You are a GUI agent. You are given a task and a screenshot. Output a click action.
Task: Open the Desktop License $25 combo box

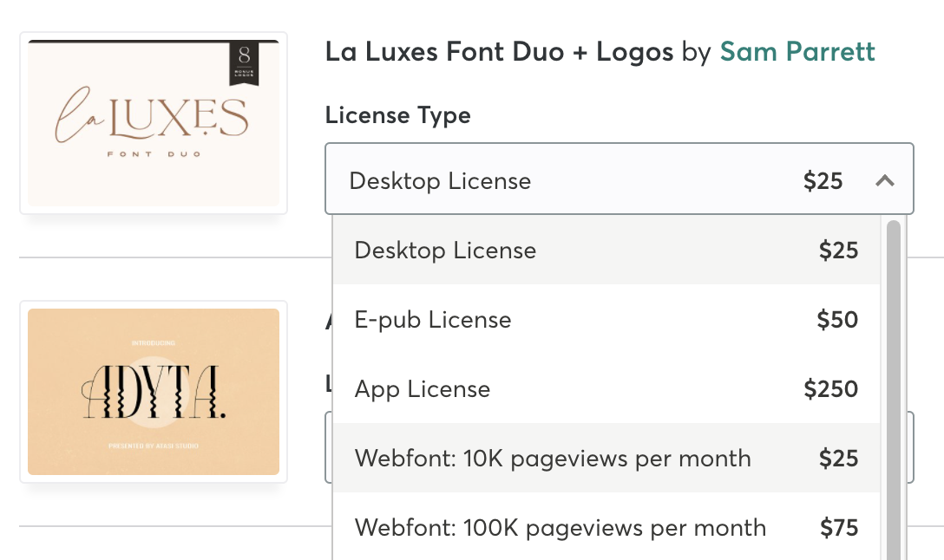click(x=619, y=179)
